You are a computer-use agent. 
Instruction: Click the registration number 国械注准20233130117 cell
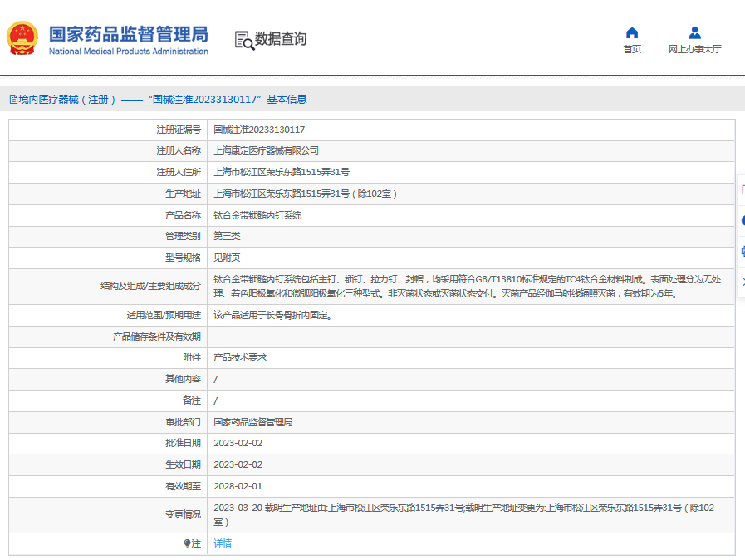click(257, 130)
